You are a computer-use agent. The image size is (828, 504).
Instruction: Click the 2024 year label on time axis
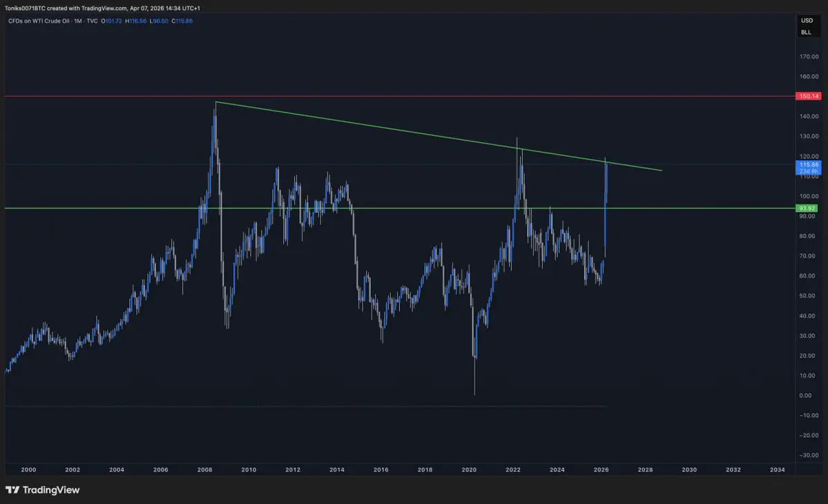[x=557, y=469]
